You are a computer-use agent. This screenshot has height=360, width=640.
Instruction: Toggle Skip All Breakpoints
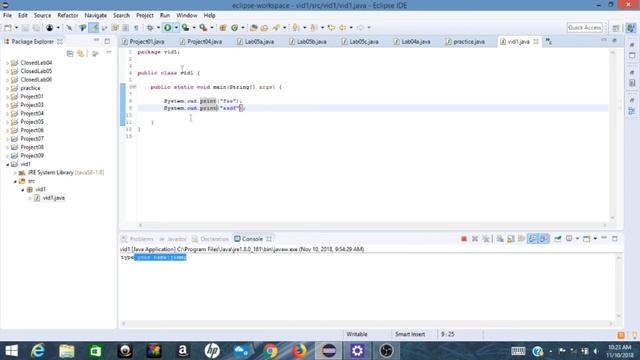[69, 28]
